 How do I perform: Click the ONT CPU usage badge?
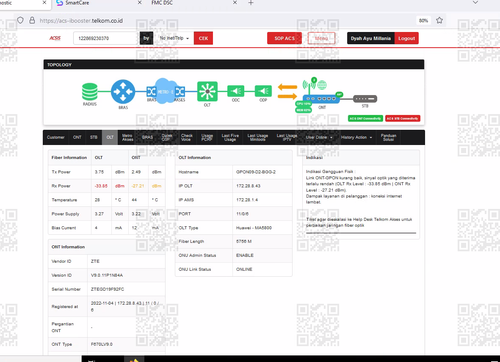pos(303,104)
